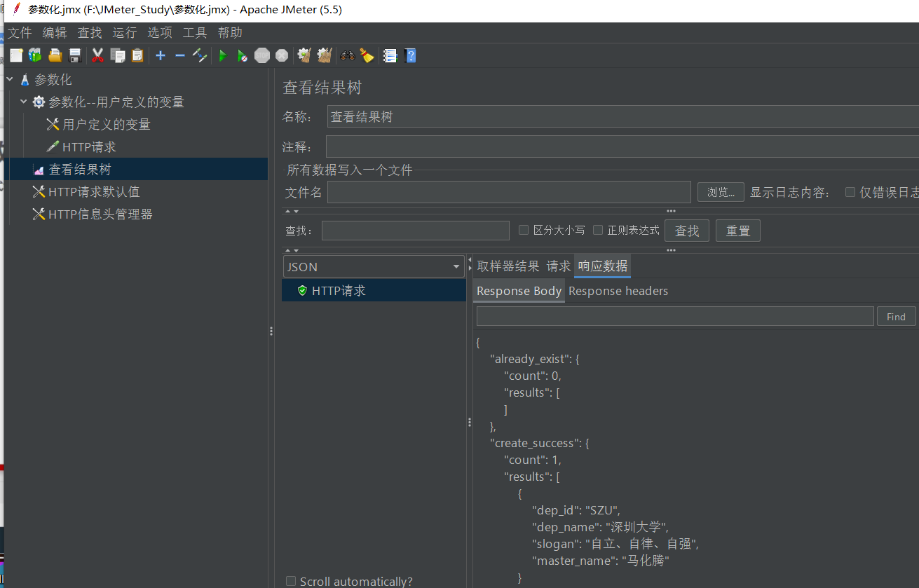Toggle the 区分大小写 checkbox
Screen dimensions: 919x588
point(523,230)
